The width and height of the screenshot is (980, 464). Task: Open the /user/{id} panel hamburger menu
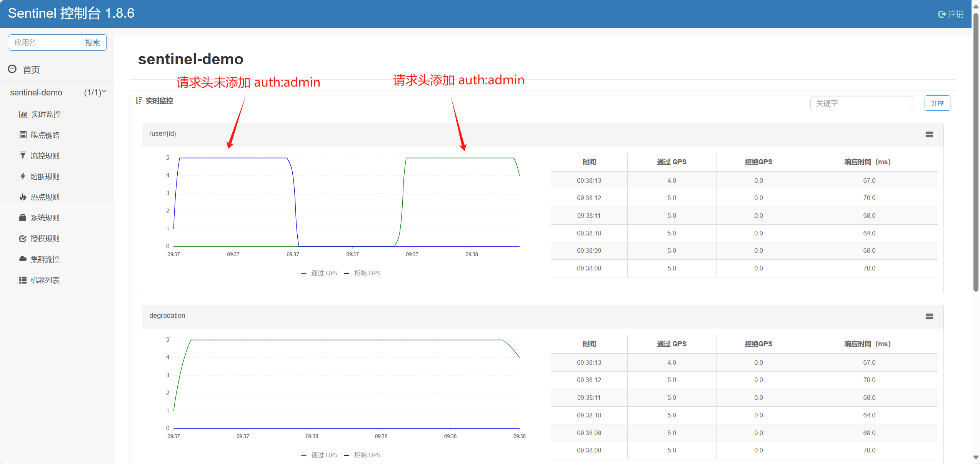(x=929, y=135)
